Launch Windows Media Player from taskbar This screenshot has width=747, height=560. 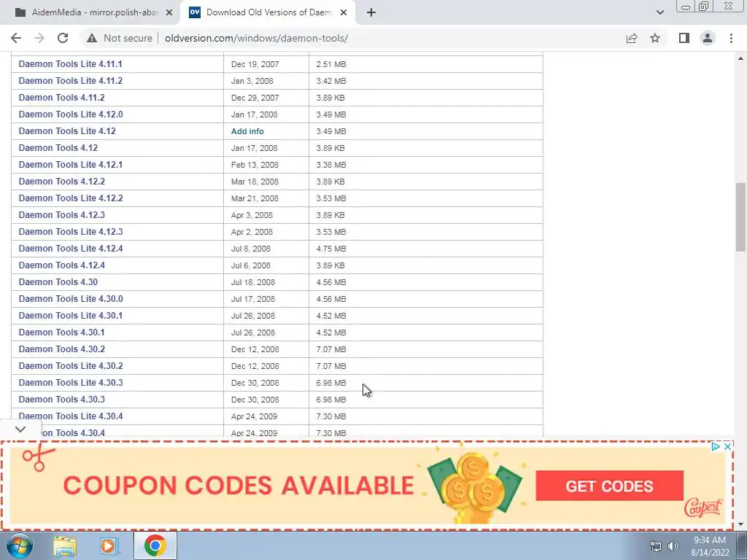pyautogui.click(x=109, y=546)
